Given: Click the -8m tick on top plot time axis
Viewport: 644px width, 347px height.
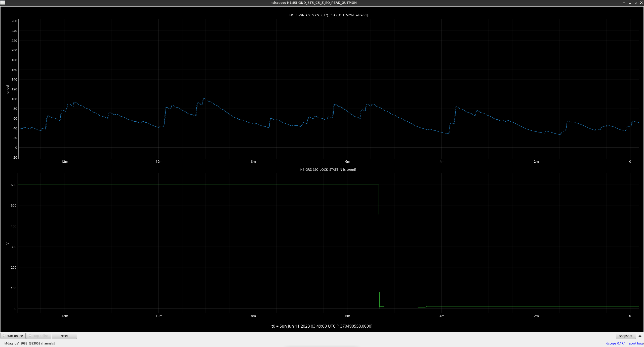Looking at the screenshot, I should 253,162.
